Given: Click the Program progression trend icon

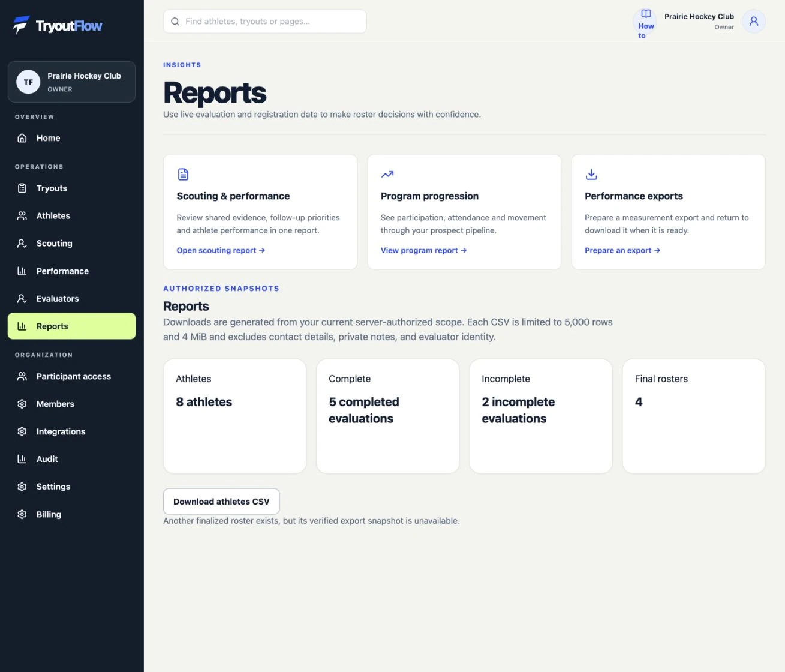Looking at the screenshot, I should (x=387, y=175).
